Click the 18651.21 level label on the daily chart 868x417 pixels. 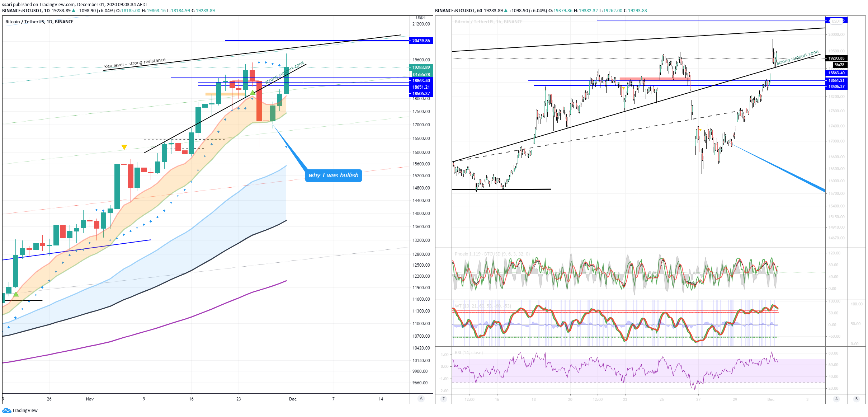pos(421,87)
